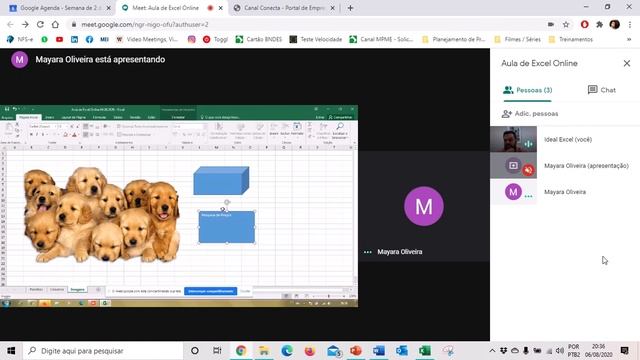Open Excel from the taskbar
The height and width of the screenshot is (360, 640).
pyautogui.click(x=425, y=351)
